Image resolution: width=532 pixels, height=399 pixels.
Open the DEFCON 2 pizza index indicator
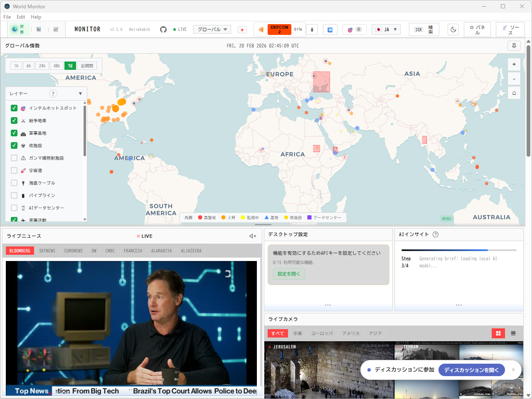280,30
